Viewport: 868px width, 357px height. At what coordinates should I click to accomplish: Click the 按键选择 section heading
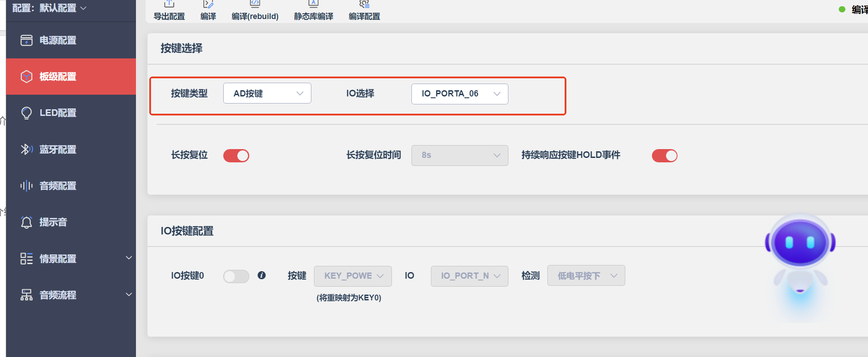tap(182, 48)
